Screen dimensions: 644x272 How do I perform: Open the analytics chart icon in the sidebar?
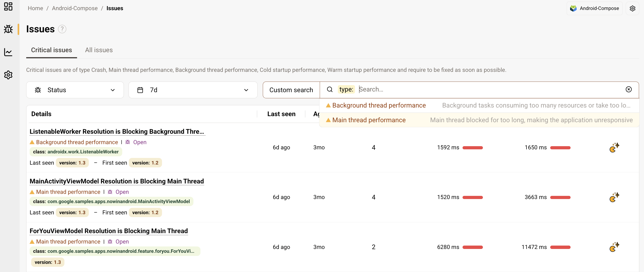pos(8,52)
